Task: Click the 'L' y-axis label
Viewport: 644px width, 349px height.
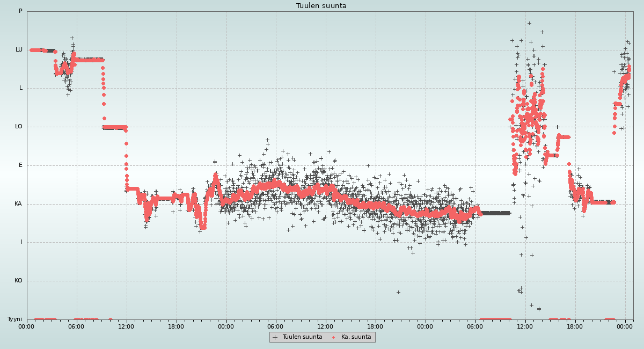Action: (20, 88)
